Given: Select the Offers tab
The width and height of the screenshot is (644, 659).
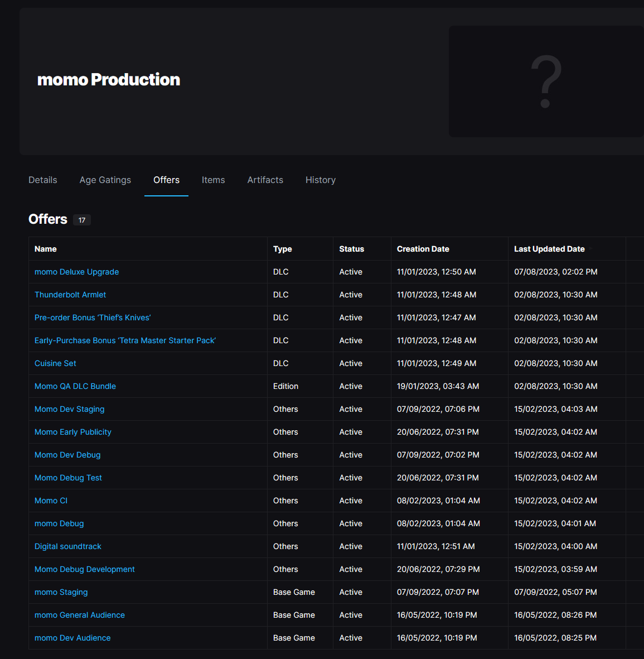Looking at the screenshot, I should pyautogui.click(x=166, y=180).
